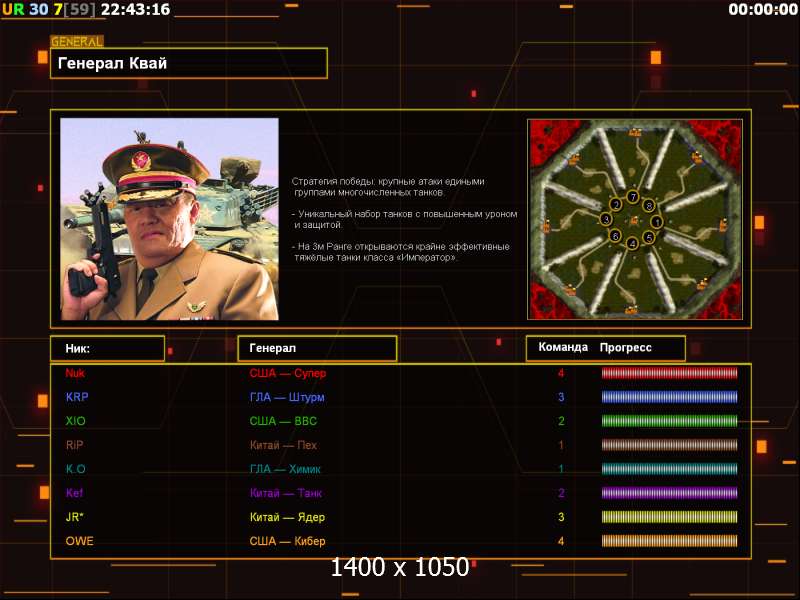
Task: Click start position 4 marker on map
Action: click(x=632, y=242)
